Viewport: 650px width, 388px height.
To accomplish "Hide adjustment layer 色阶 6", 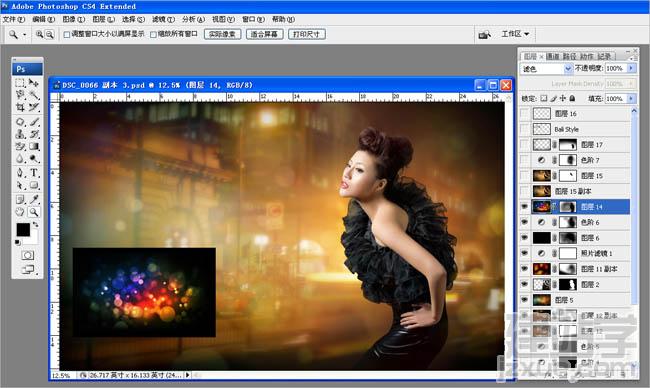I will pyautogui.click(x=525, y=222).
